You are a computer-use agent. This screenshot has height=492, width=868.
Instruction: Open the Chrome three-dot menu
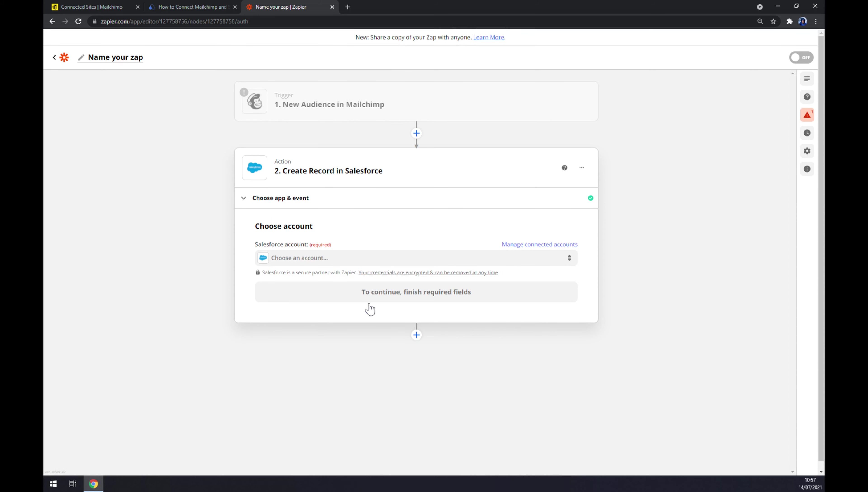click(816, 21)
